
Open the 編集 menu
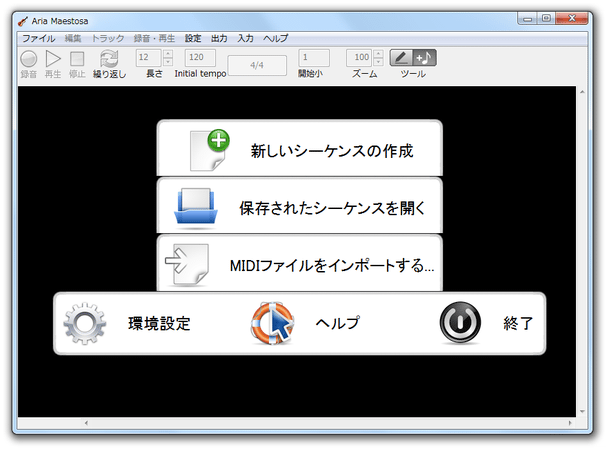point(73,38)
